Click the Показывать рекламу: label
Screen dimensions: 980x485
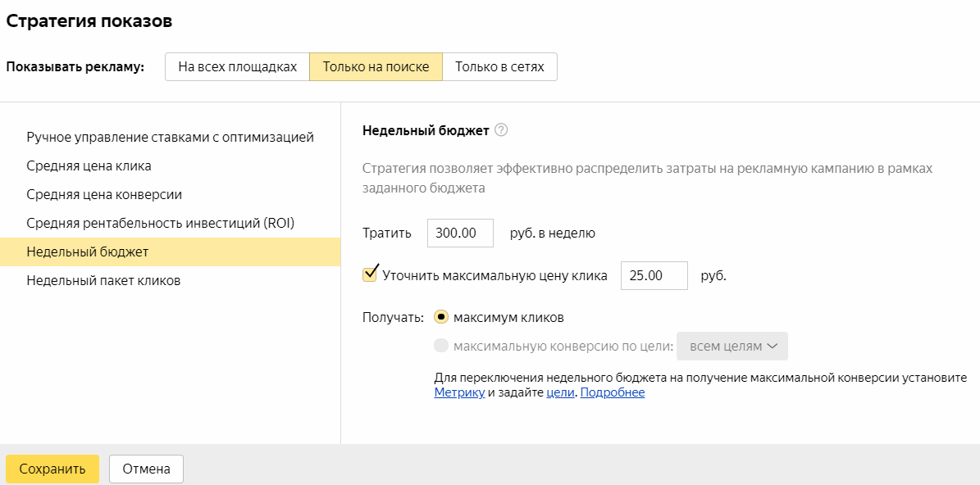[x=75, y=67]
